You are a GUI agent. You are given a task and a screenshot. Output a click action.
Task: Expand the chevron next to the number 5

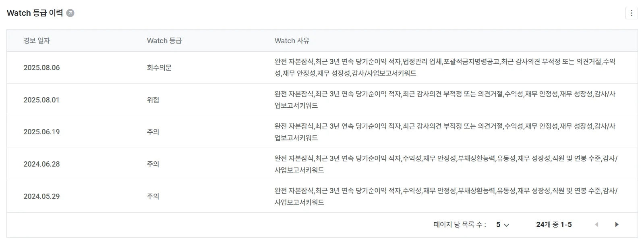pos(507,224)
